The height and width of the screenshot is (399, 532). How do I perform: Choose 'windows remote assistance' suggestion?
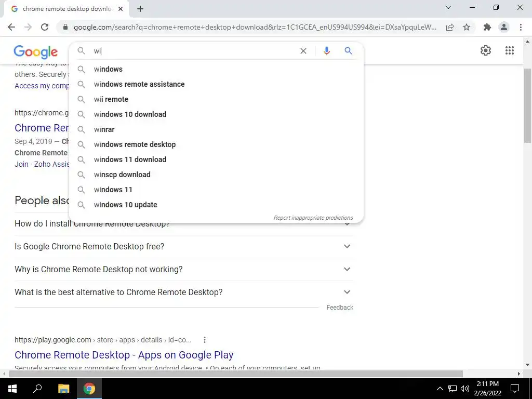pos(216,84)
